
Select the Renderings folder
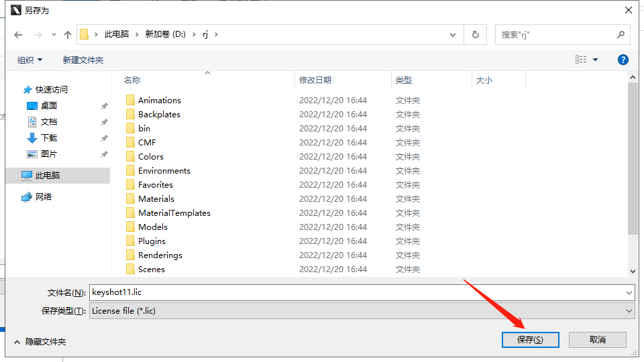160,255
